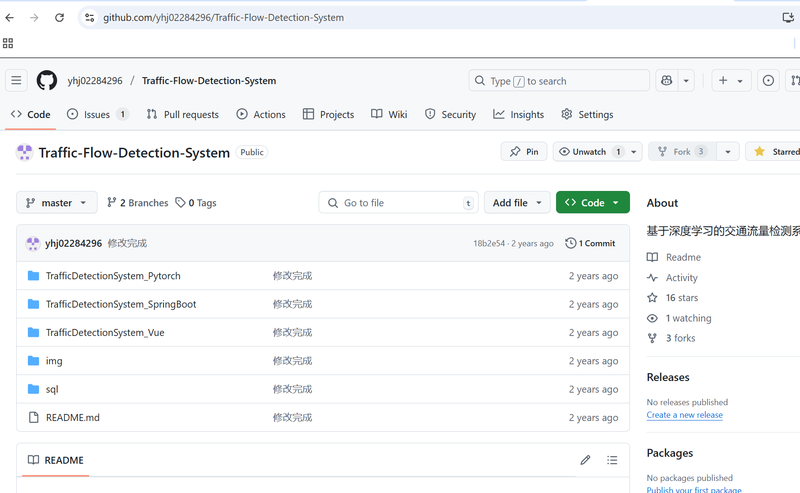The width and height of the screenshot is (800, 493).
Task: Open the img folder
Action: coord(54,361)
